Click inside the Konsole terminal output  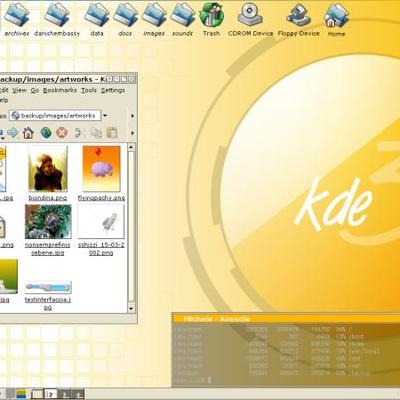point(286,355)
